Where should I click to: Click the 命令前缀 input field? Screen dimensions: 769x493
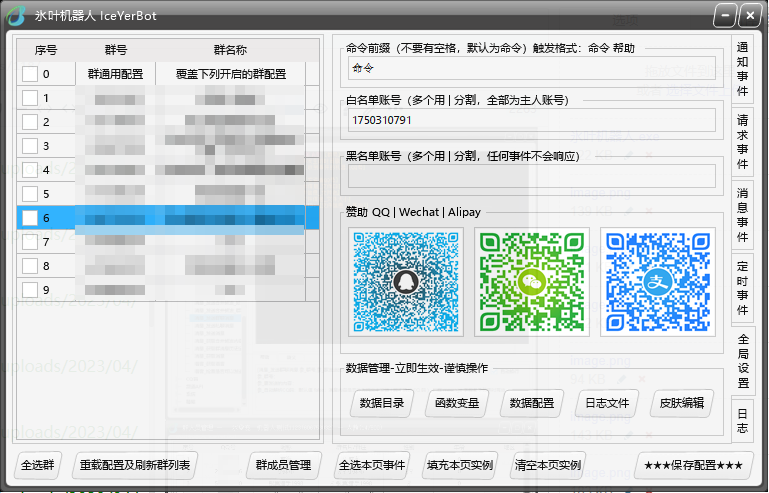tap(532, 68)
